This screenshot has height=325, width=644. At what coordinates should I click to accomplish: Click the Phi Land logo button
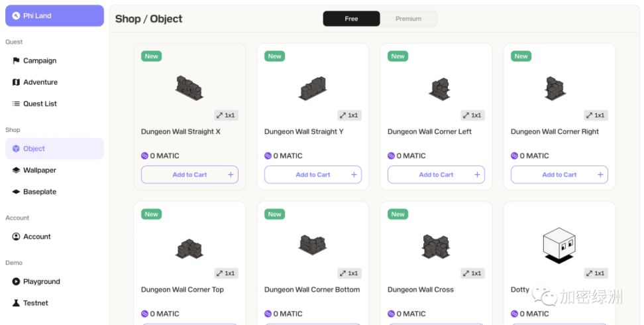(x=54, y=16)
